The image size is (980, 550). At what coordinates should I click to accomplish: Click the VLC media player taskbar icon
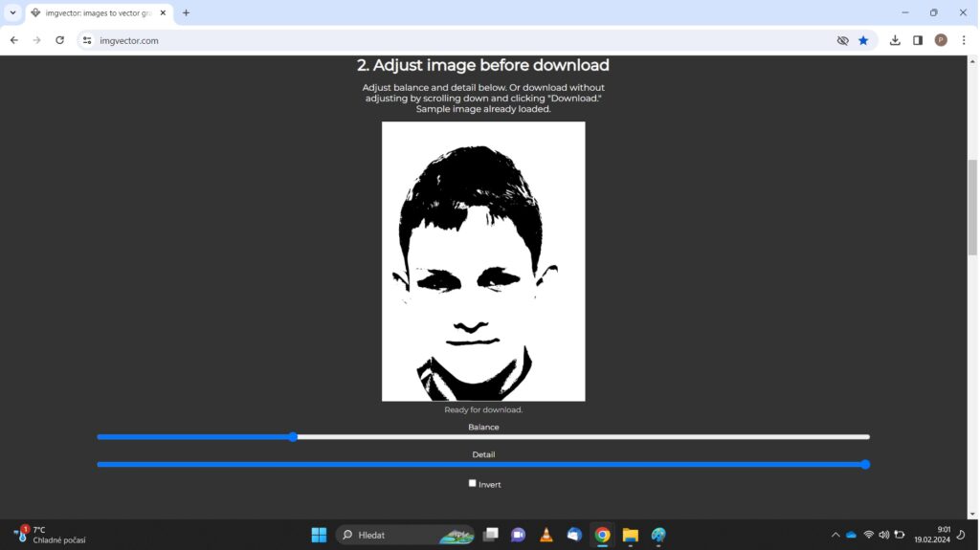coord(546,535)
